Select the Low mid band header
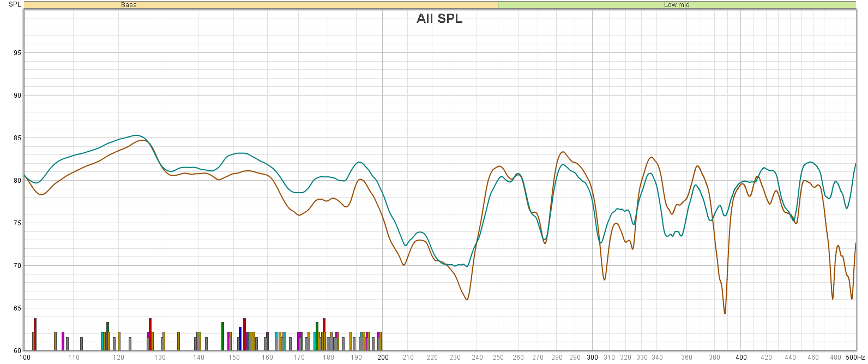Viewport: 868px width, 364px height. point(677,5)
